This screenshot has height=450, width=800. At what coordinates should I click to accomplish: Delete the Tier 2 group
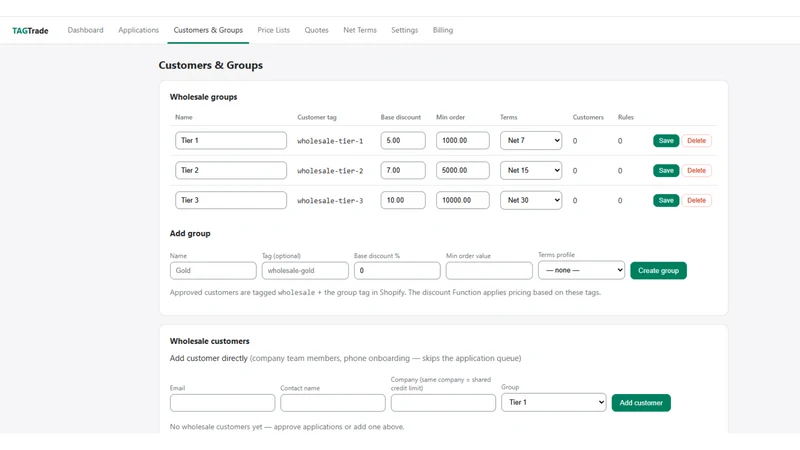coord(696,170)
